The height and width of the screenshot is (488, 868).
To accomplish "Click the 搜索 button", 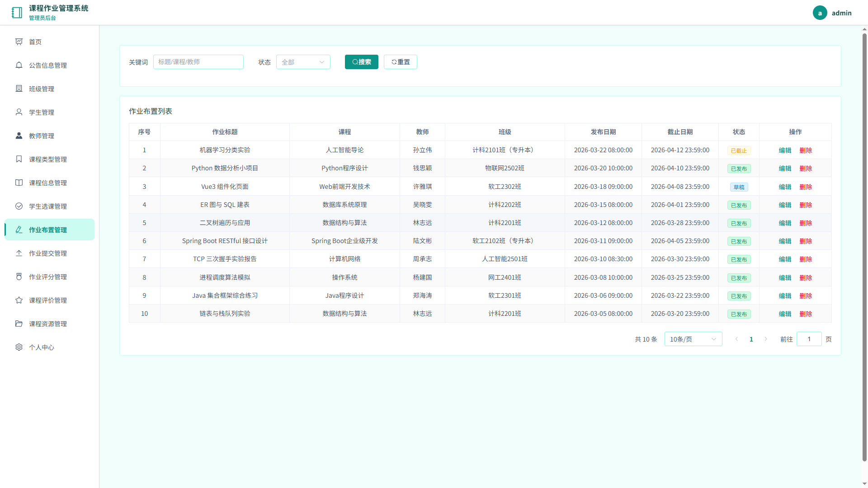I will [x=361, y=62].
